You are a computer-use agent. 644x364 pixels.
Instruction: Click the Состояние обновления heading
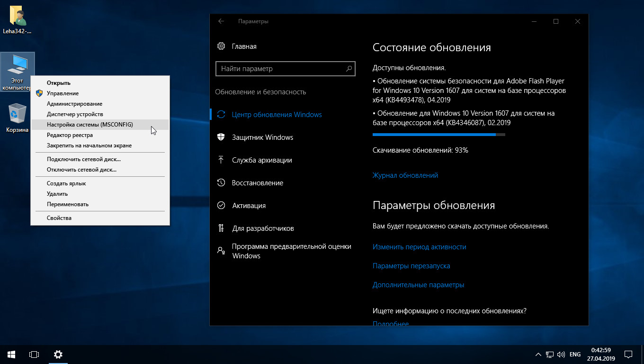click(432, 47)
